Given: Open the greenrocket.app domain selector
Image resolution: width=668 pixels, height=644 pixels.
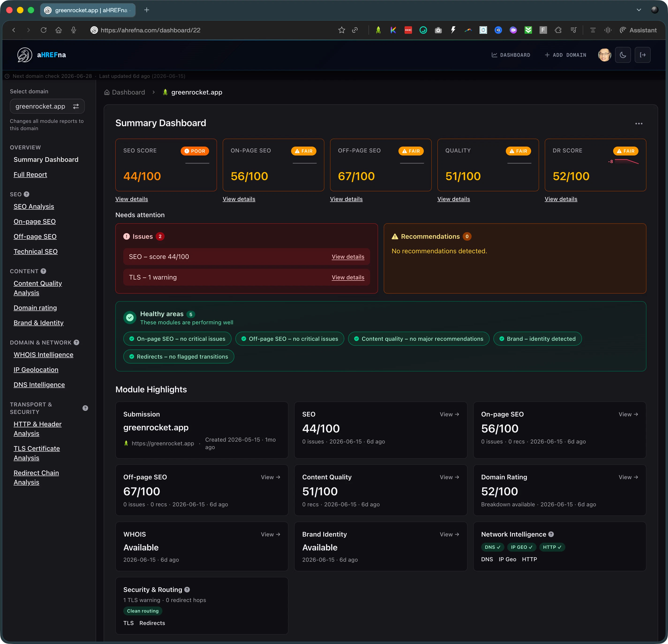Looking at the screenshot, I should [x=47, y=106].
